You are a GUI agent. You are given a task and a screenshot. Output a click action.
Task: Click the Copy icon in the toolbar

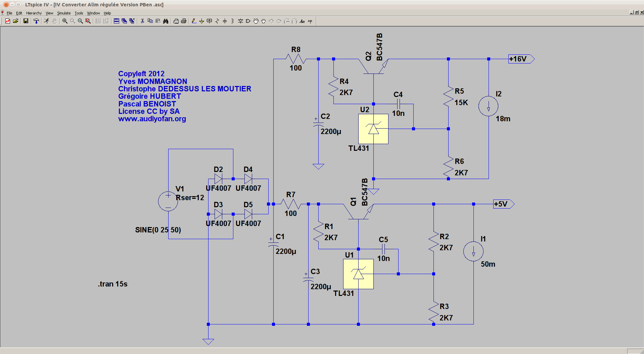pyautogui.click(x=150, y=21)
